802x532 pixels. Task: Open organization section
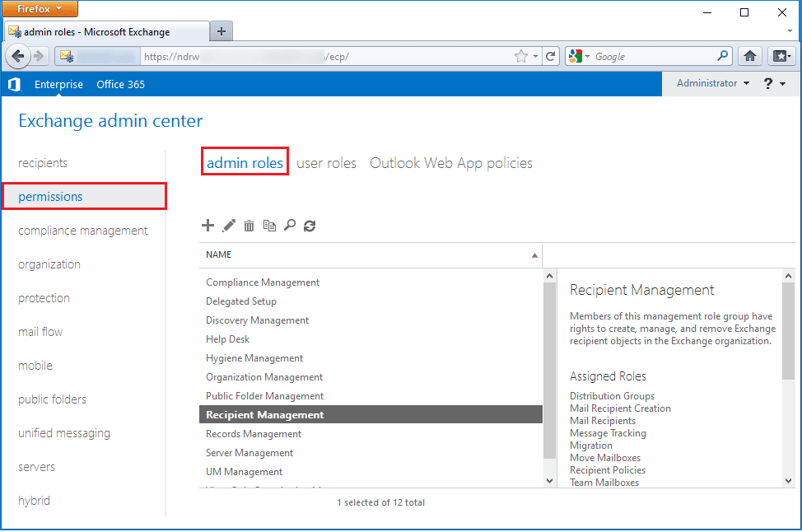pyautogui.click(x=49, y=264)
